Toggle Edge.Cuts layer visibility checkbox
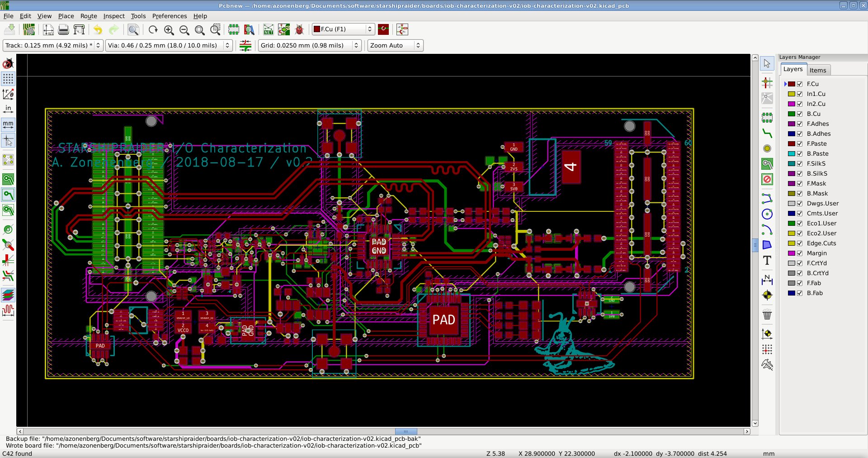Screen dimensions: 868x458 (800, 243)
